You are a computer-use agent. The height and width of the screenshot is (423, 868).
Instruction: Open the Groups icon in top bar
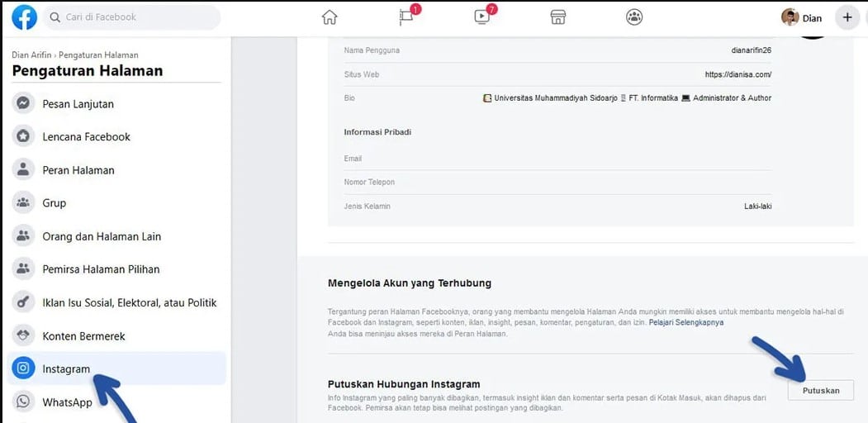(633, 17)
